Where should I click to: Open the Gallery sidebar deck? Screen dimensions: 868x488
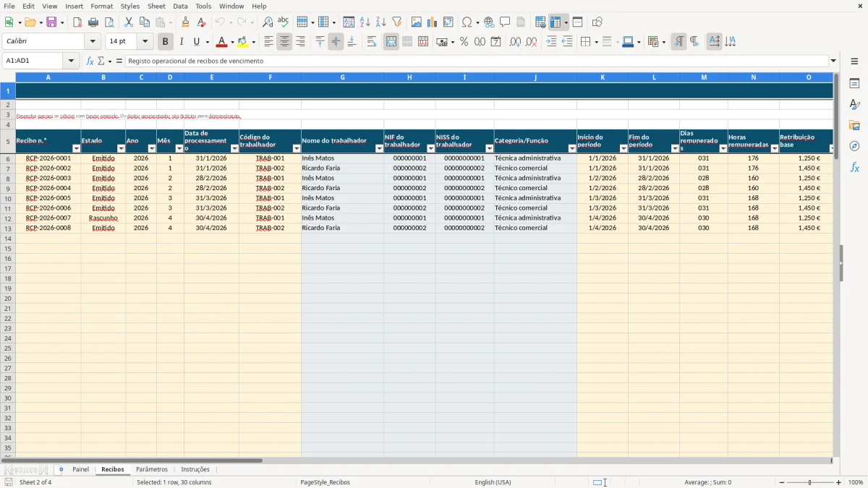click(854, 125)
